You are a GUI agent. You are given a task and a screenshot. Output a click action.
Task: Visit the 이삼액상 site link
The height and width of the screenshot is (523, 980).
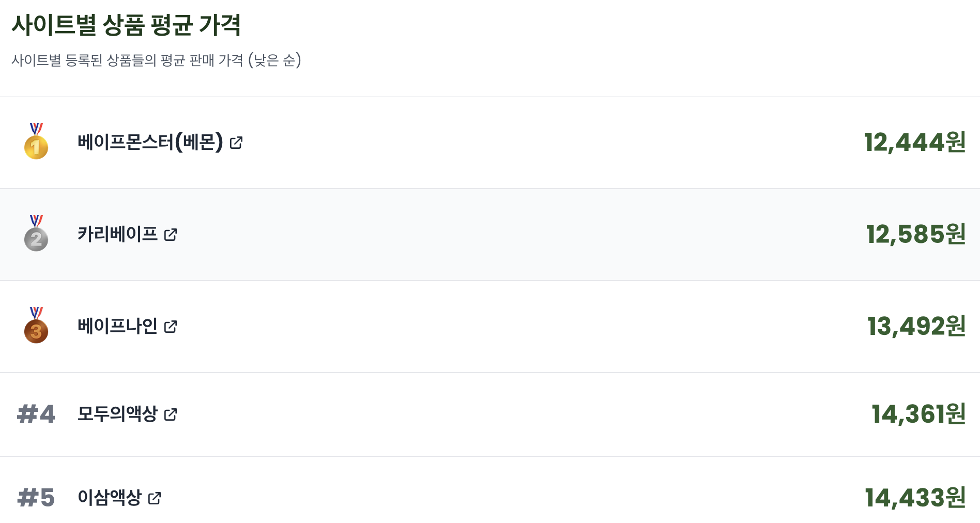[110, 498]
